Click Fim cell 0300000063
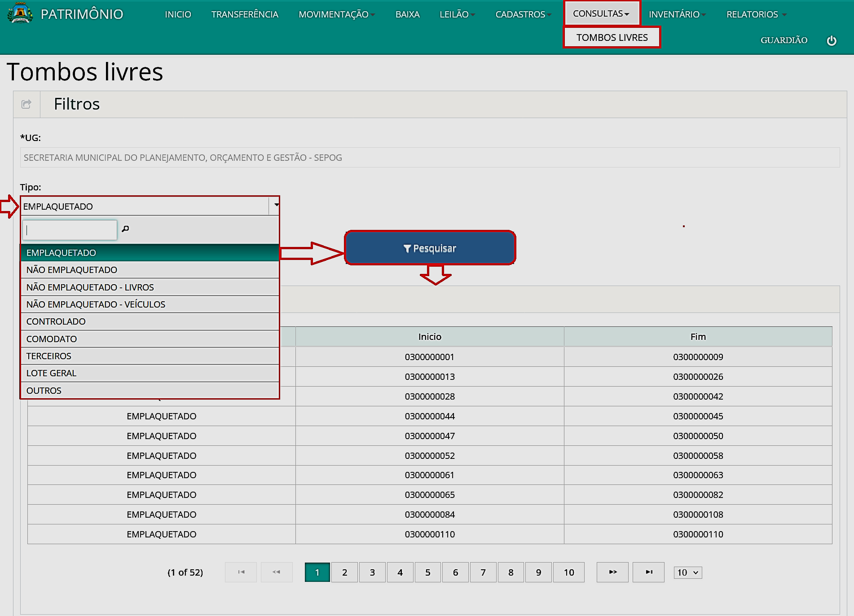Screen dimensions: 854x616 [698, 475]
